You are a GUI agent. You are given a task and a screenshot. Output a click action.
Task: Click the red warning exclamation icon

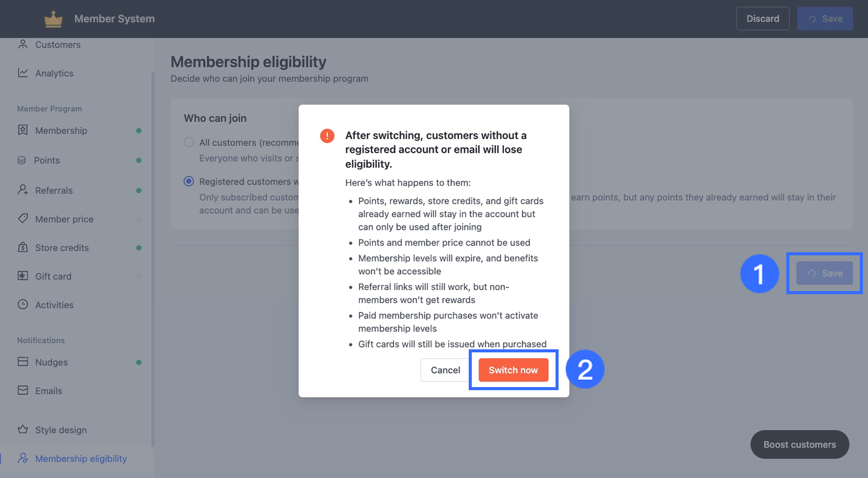tap(327, 136)
